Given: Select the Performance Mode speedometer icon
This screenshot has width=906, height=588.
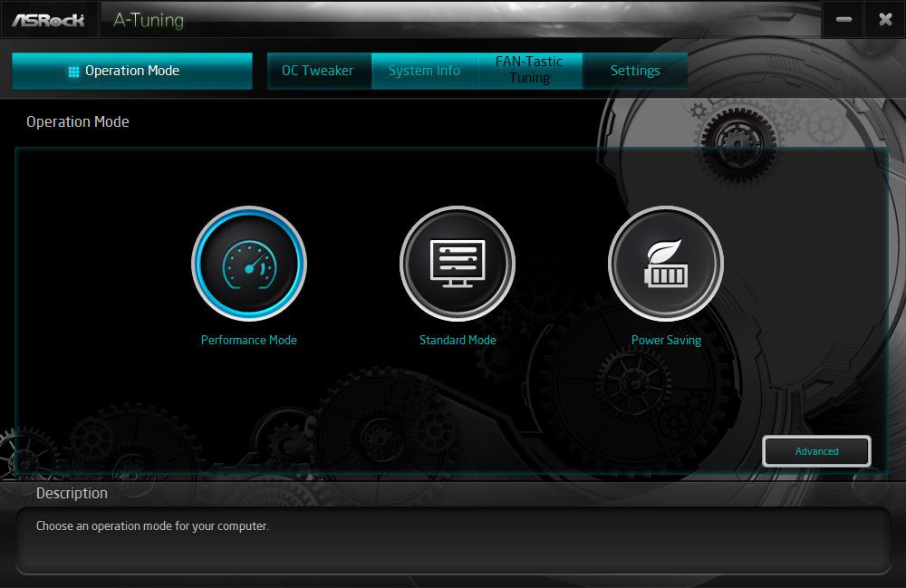Looking at the screenshot, I should 249,264.
